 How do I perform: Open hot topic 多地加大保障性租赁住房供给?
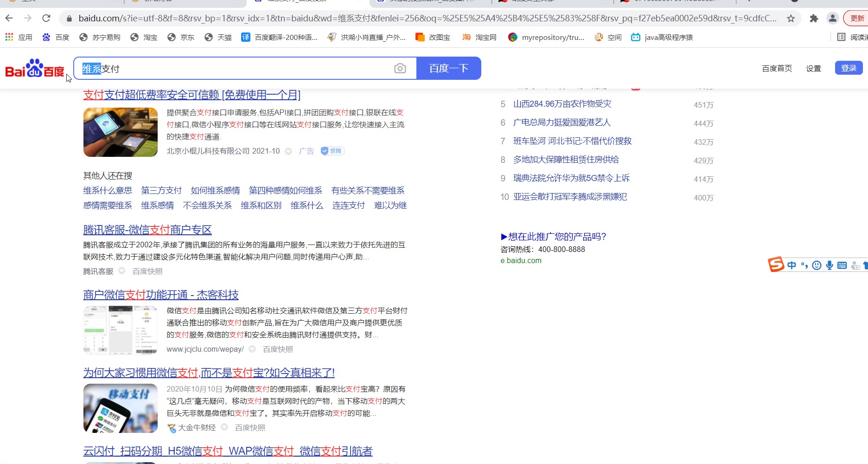click(x=566, y=160)
